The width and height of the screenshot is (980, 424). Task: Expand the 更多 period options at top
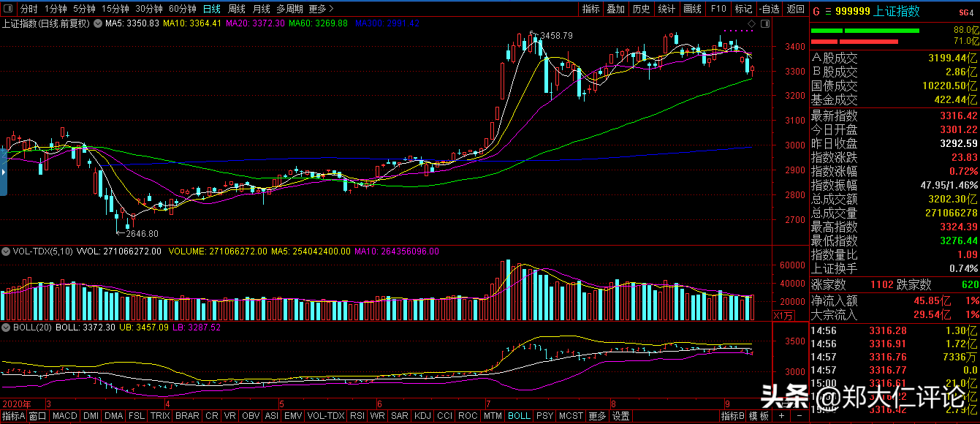(x=321, y=9)
